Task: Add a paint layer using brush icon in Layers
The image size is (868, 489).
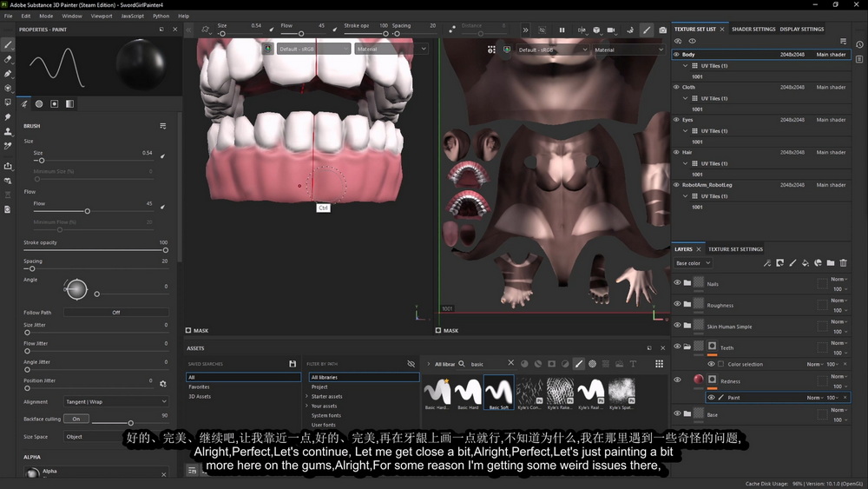Action: click(x=792, y=263)
